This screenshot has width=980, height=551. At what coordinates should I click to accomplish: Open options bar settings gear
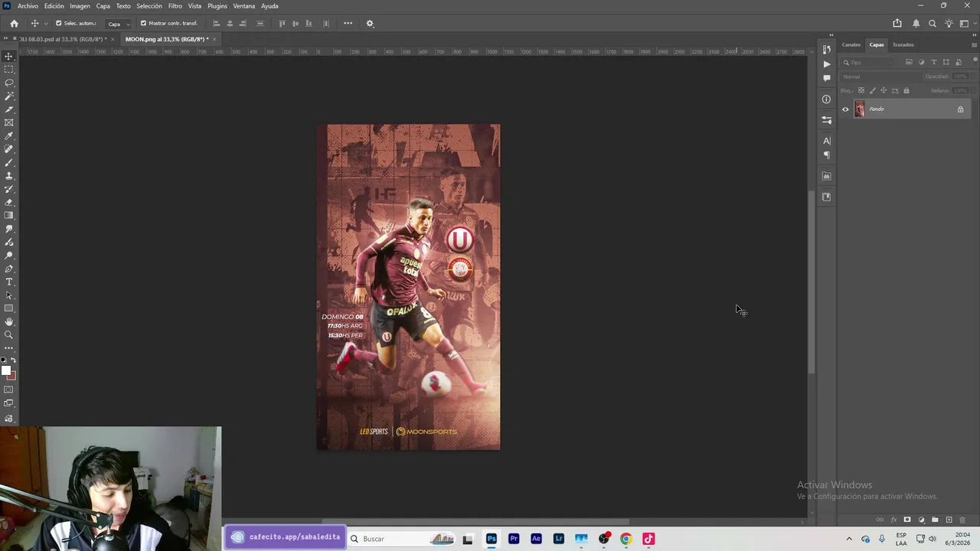click(370, 23)
